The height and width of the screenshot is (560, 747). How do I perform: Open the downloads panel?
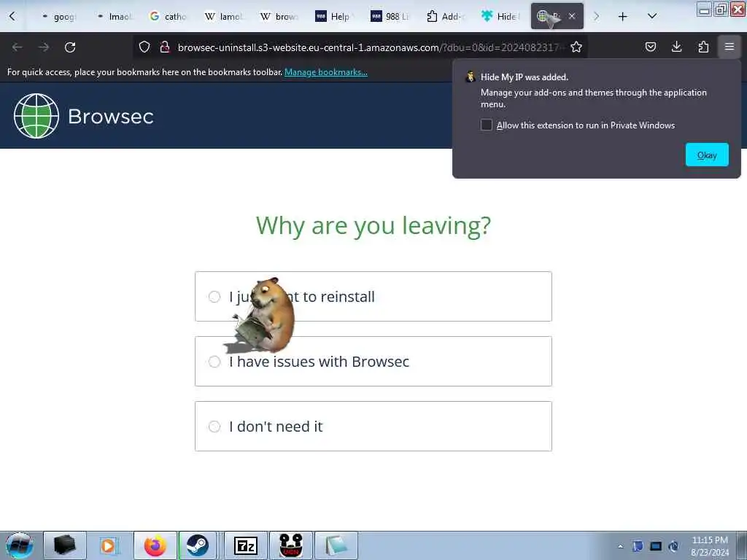click(x=676, y=47)
